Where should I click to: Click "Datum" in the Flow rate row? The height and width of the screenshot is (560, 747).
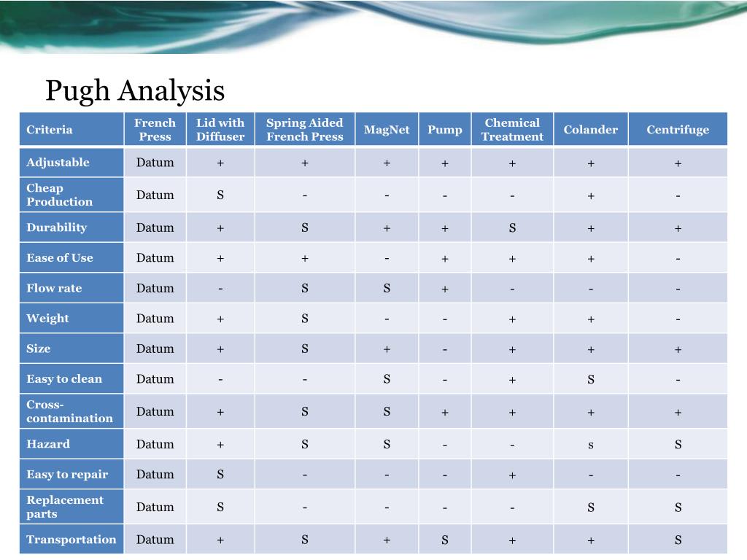click(155, 288)
